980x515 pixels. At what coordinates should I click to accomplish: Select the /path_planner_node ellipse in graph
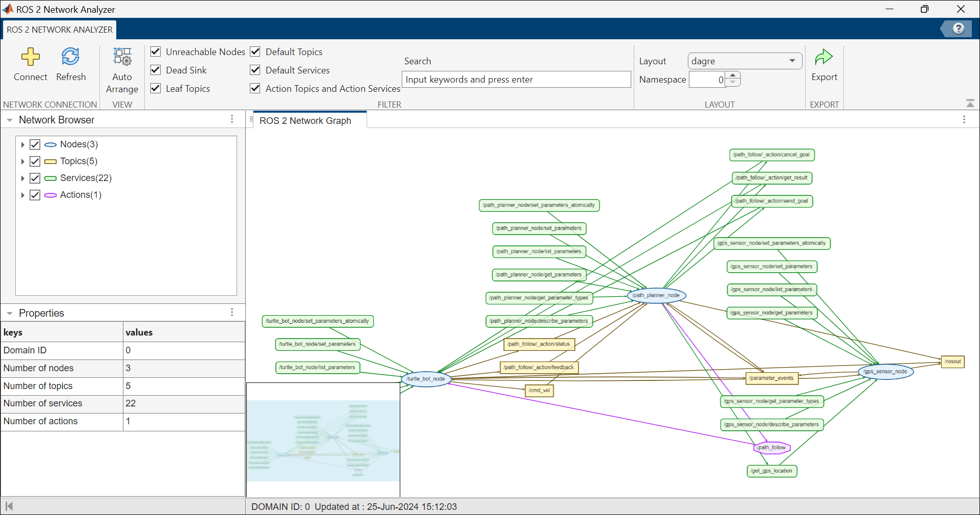[656, 295]
